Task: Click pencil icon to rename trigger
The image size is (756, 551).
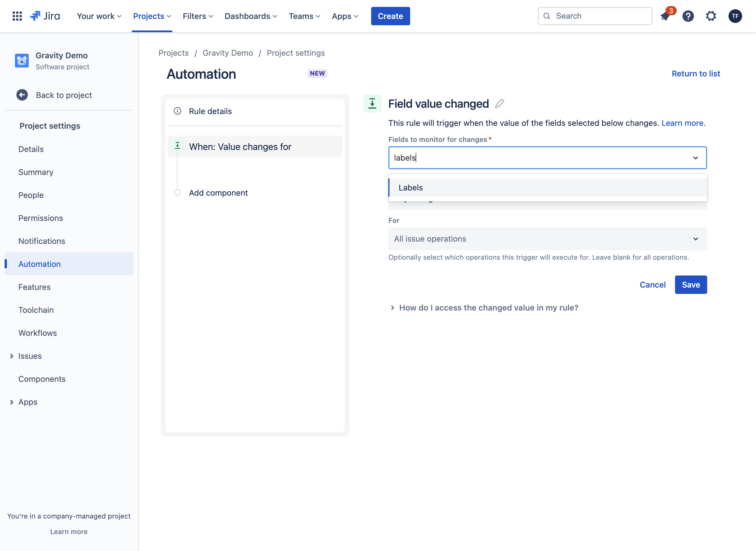Action: (500, 104)
